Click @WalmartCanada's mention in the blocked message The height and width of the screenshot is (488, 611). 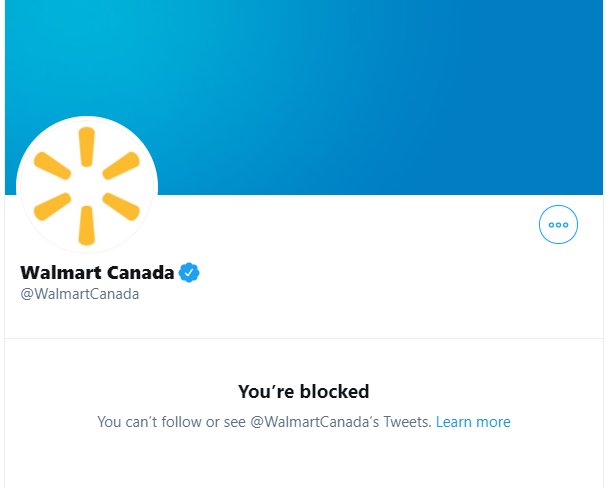314,422
